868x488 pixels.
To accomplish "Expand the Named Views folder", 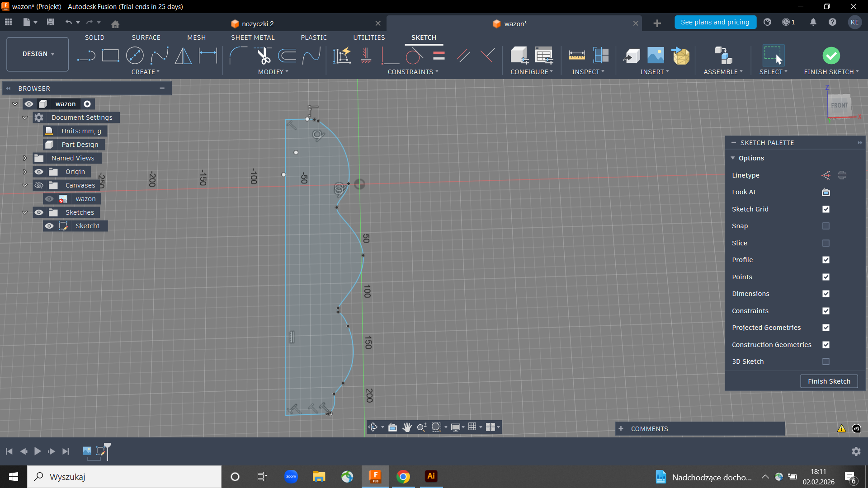I will click(x=25, y=158).
